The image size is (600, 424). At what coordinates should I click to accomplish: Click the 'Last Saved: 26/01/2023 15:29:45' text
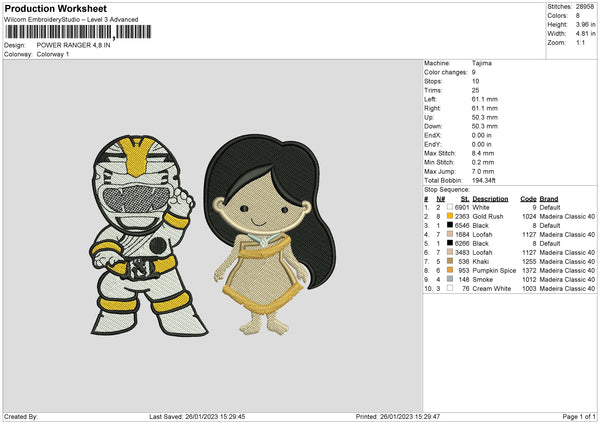pos(197,416)
